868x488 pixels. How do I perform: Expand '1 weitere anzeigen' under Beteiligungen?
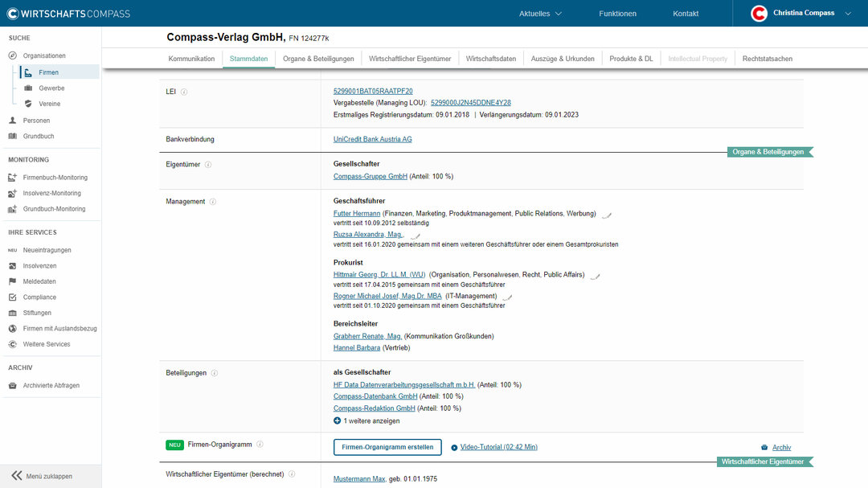(366, 421)
